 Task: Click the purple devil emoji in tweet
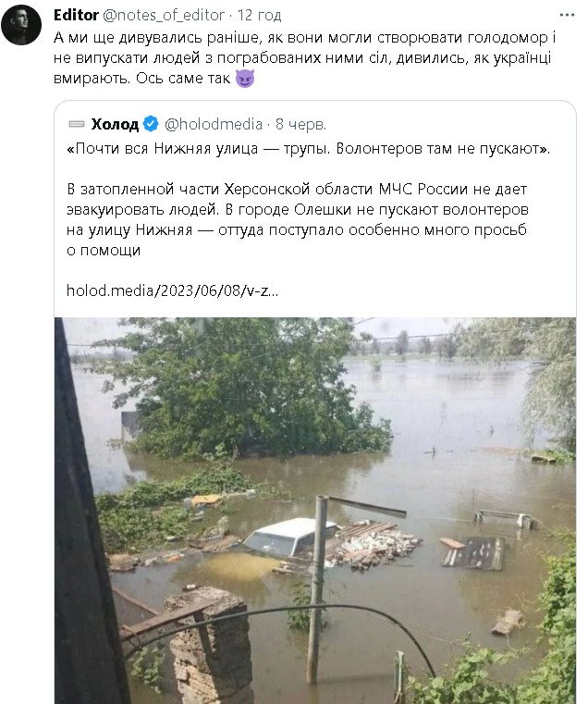(244, 79)
